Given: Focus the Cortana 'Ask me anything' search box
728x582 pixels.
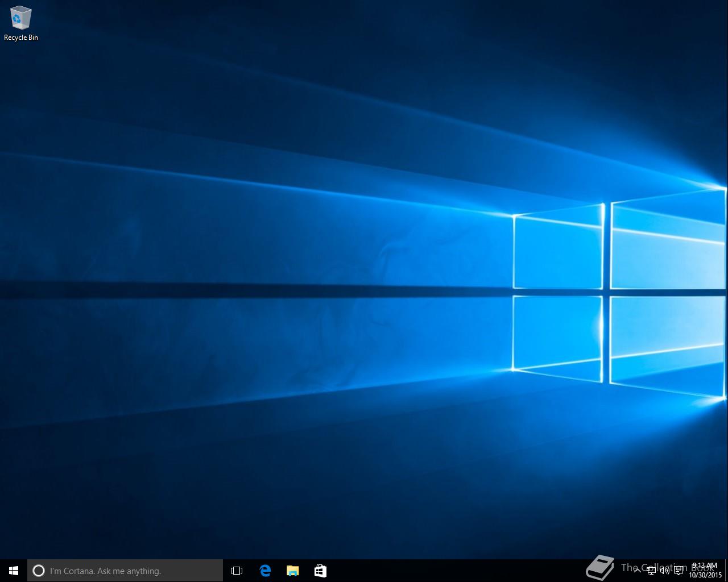Looking at the screenshot, I should 125,571.
